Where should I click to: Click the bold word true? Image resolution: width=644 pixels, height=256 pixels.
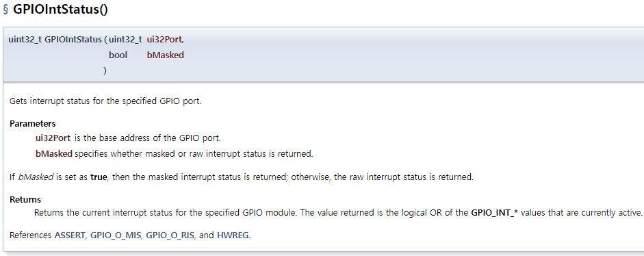coord(99,177)
